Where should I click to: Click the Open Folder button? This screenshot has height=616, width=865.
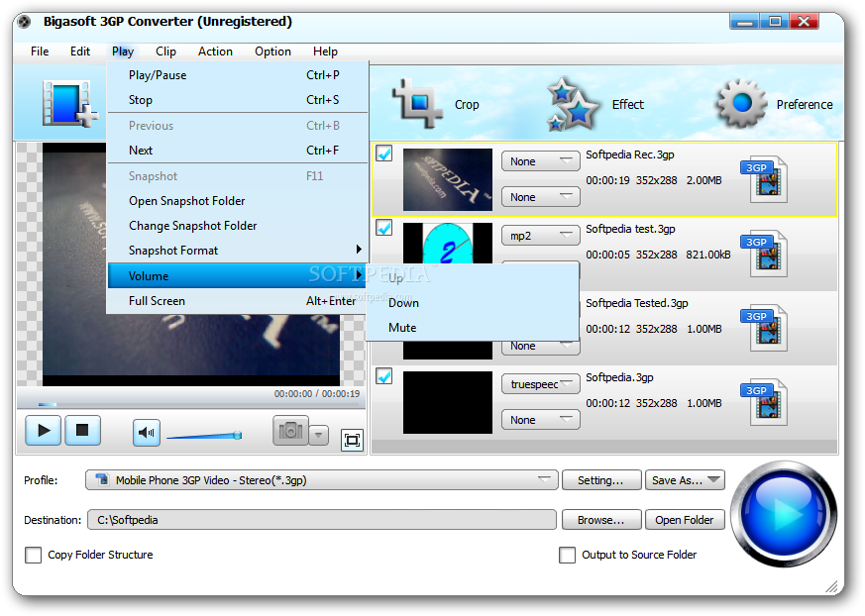685,520
